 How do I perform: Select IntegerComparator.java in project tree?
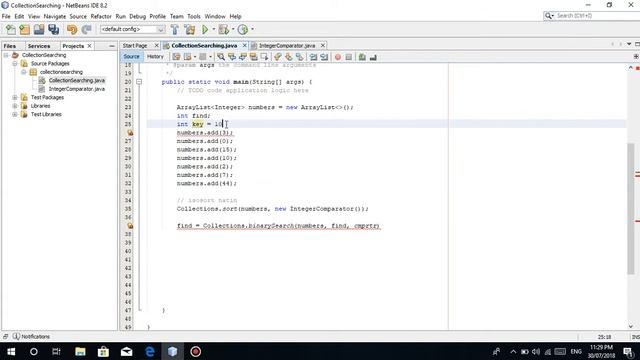(x=76, y=89)
